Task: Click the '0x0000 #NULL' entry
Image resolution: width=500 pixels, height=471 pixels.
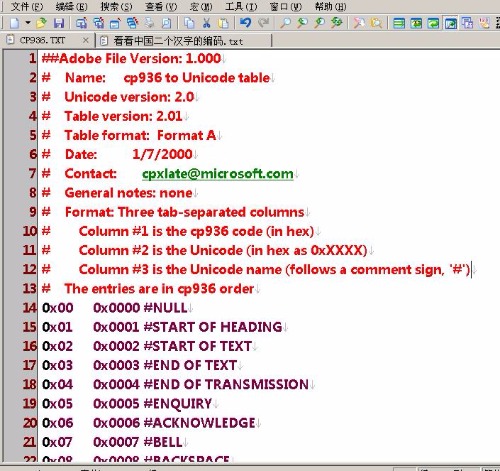Action: (x=140, y=308)
